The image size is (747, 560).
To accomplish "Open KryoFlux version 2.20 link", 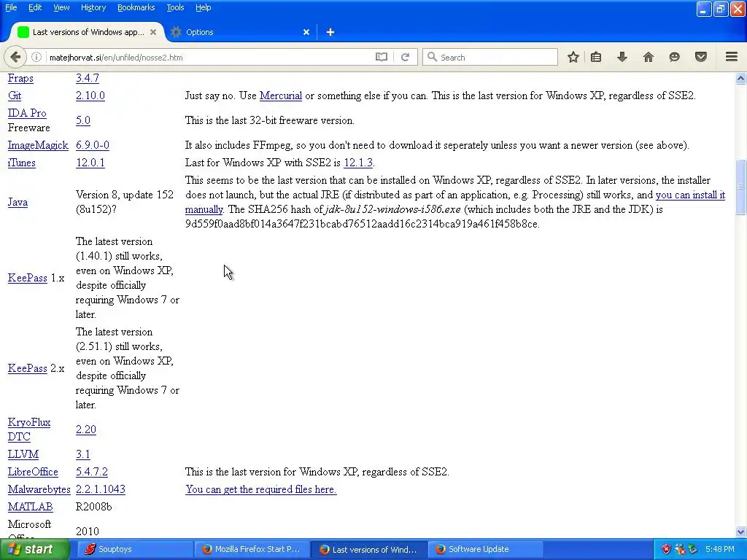I will 86,429.
